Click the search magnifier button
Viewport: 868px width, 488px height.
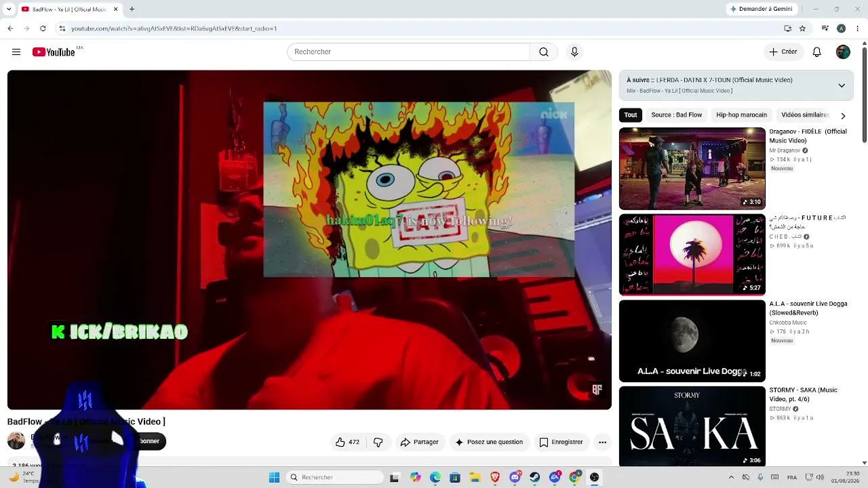pyautogui.click(x=544, y=52)
